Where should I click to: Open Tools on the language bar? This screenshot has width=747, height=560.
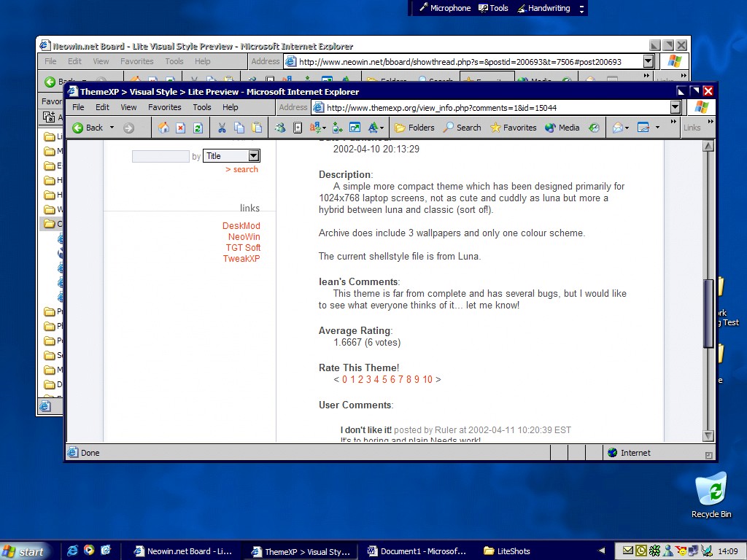click(x=494, y=8)
